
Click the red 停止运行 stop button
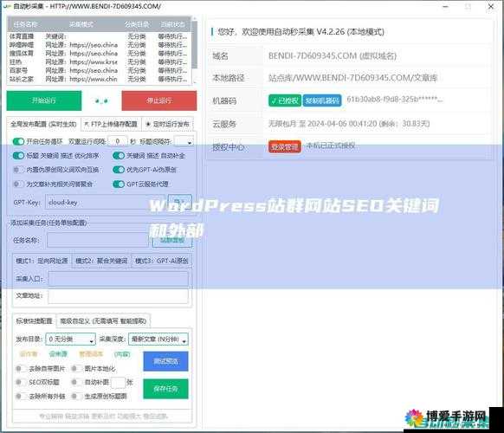tap(159, 100)
